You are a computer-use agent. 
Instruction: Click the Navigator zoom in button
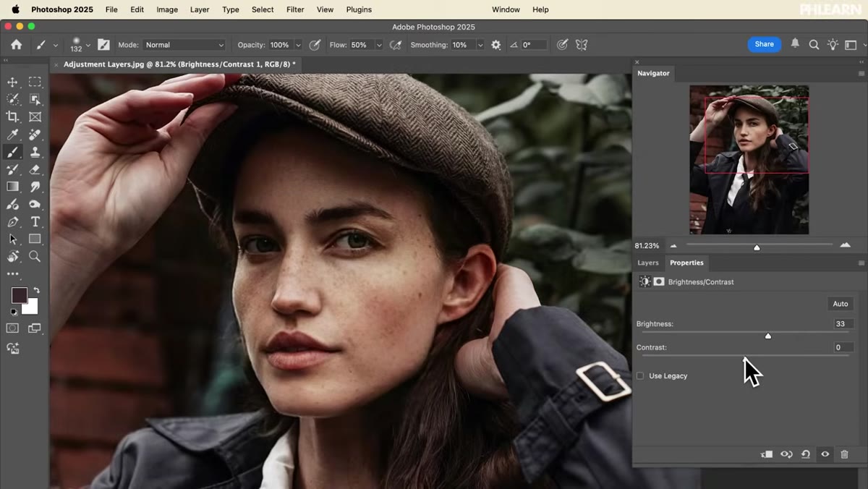[845, 246]
